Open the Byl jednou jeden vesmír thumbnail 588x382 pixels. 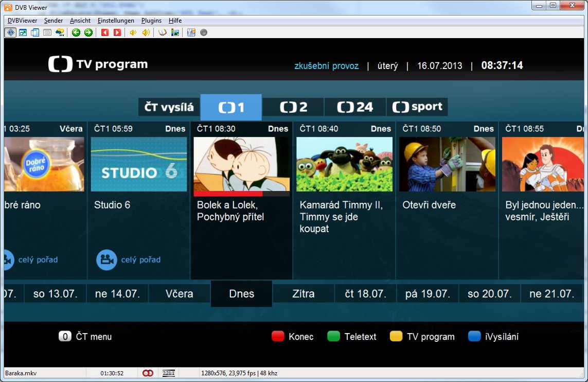click(x=543, y=164)
